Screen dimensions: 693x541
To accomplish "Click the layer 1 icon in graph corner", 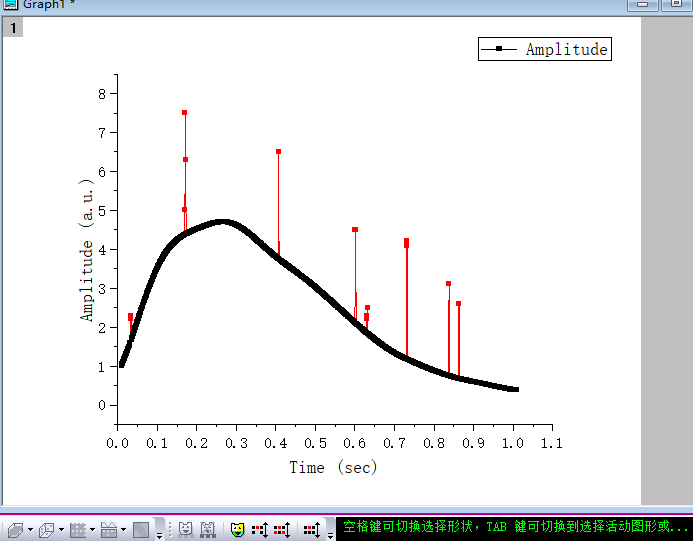I will (x=13, y=28).
